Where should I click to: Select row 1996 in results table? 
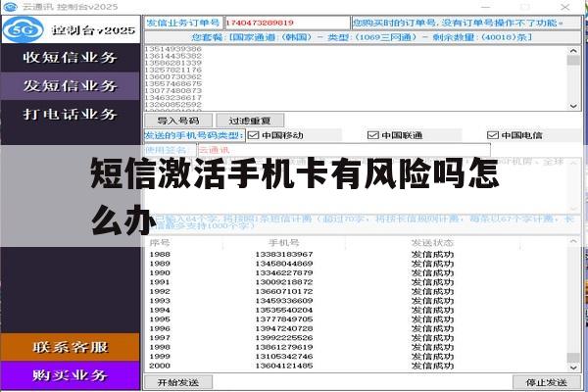tap(357, 328)
